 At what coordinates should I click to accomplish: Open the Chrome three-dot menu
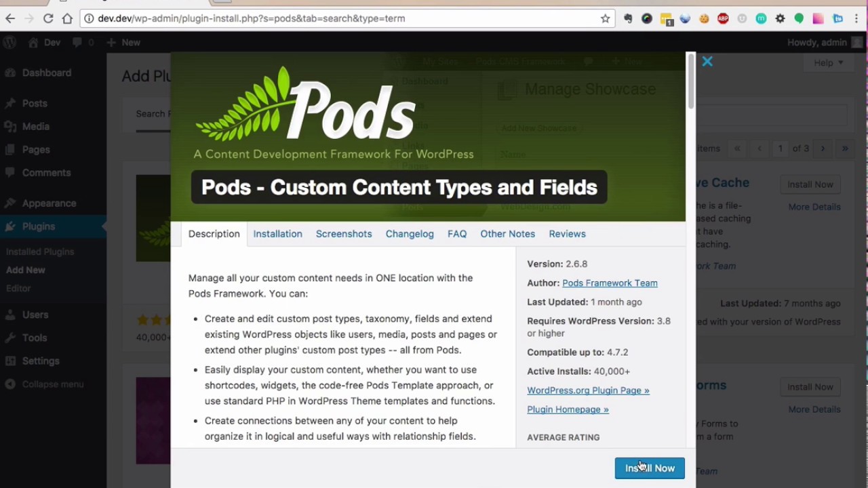pyautogui.click(x=857, y=19)
